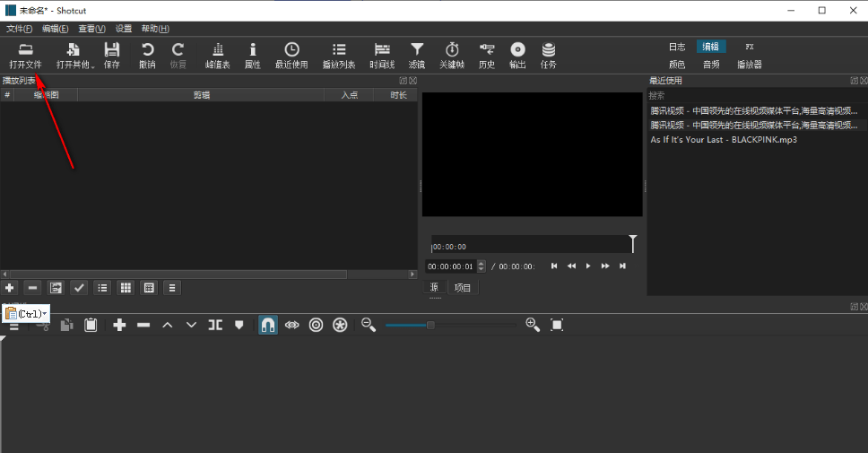Click the 打开文件 (Open File) icon
The height and width of the screenshot is (453, 868).
tap(25, 50)
